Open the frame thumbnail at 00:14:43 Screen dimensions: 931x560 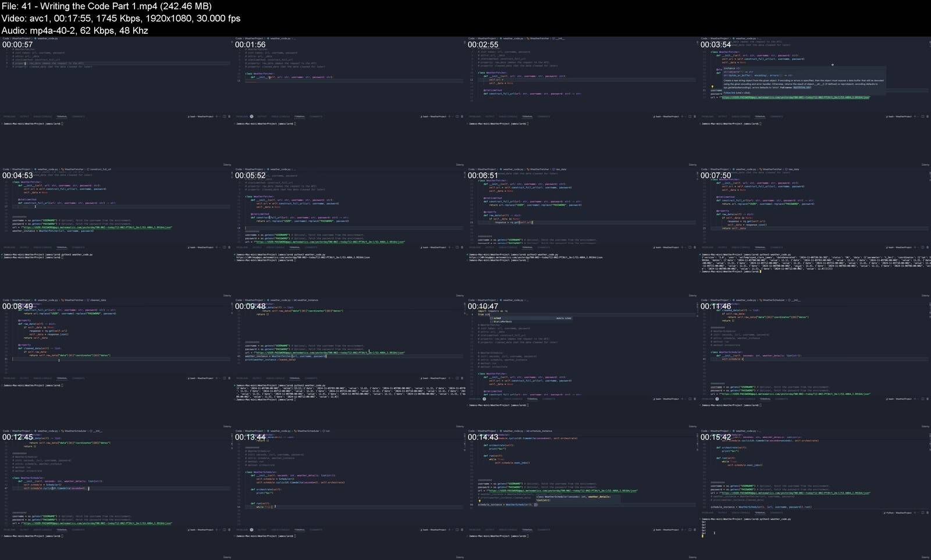click(582, 494)
